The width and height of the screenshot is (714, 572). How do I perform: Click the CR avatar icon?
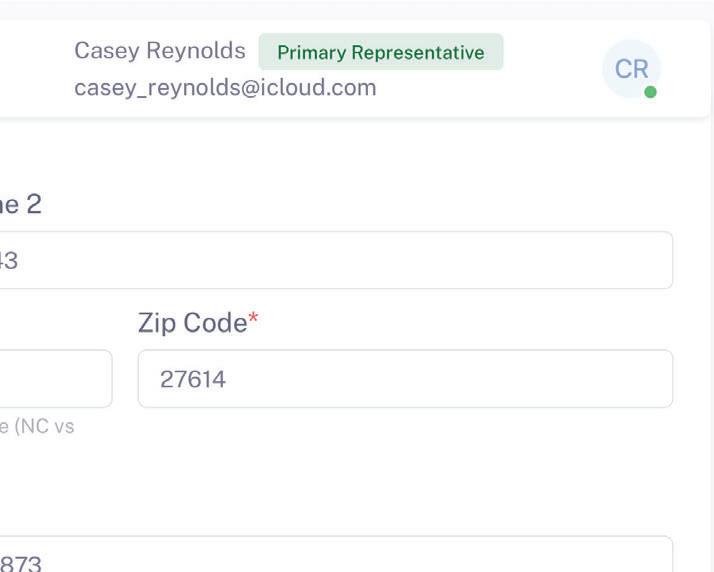(x=631, y=69)
